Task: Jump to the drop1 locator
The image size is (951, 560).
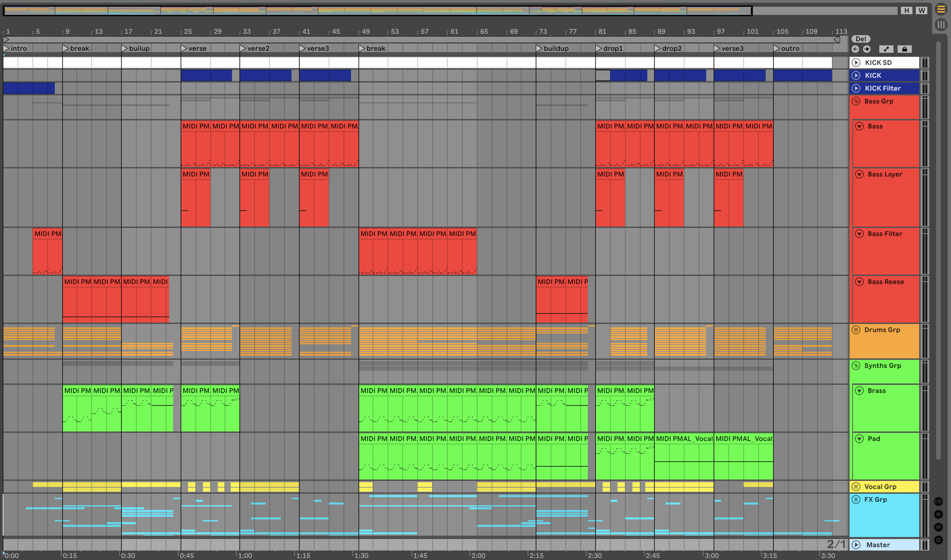Action: point(599,48)
